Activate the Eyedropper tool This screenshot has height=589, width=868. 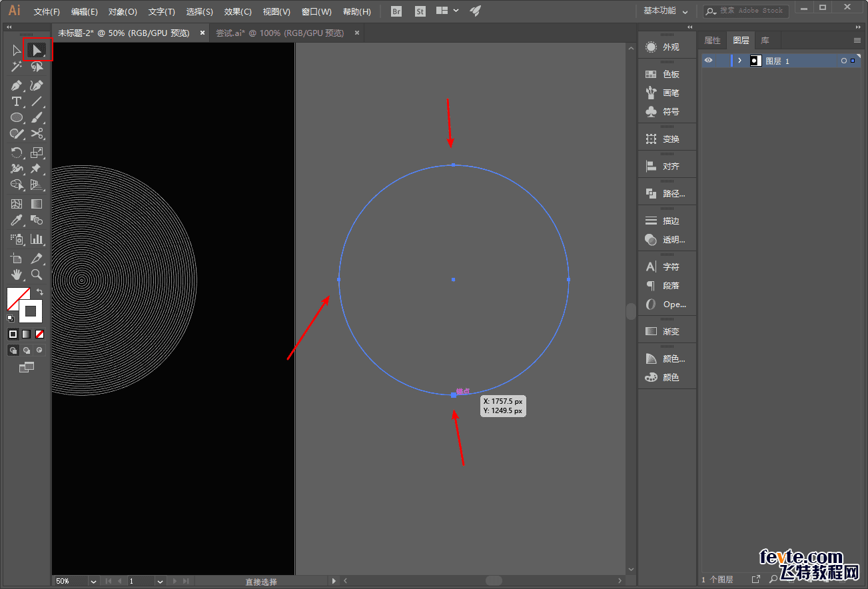tap(17, 221)
